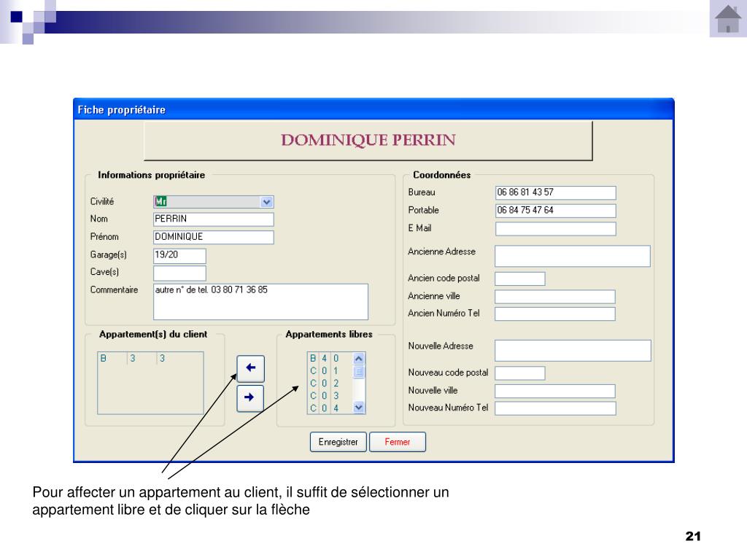
Task: Click the Nouvelle Adresse field
Action: 573,351
